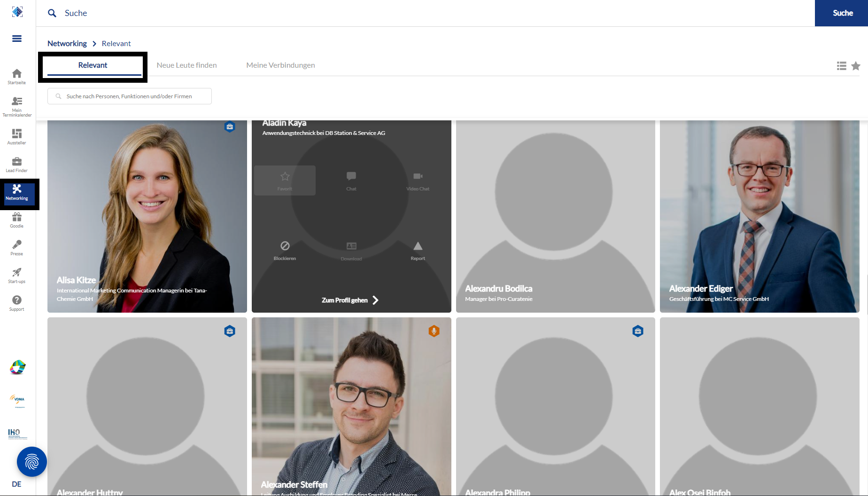Viewport: 868px width, 496px height.
Task: Click the blue badge on Alisa Kitze's card
Action: [x=230, y=127]
